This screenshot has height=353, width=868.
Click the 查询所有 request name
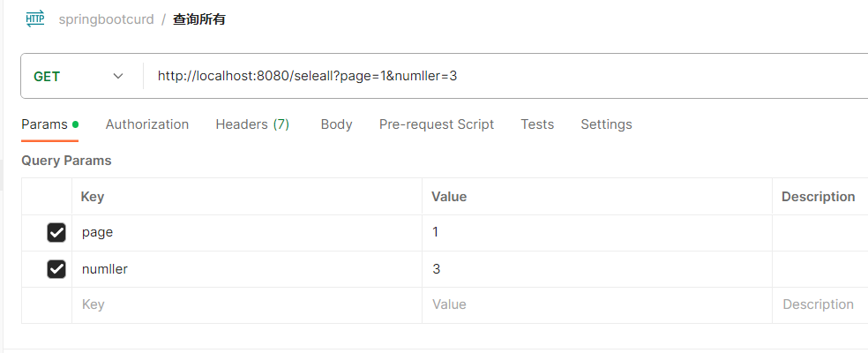click(x=199, y=19)
